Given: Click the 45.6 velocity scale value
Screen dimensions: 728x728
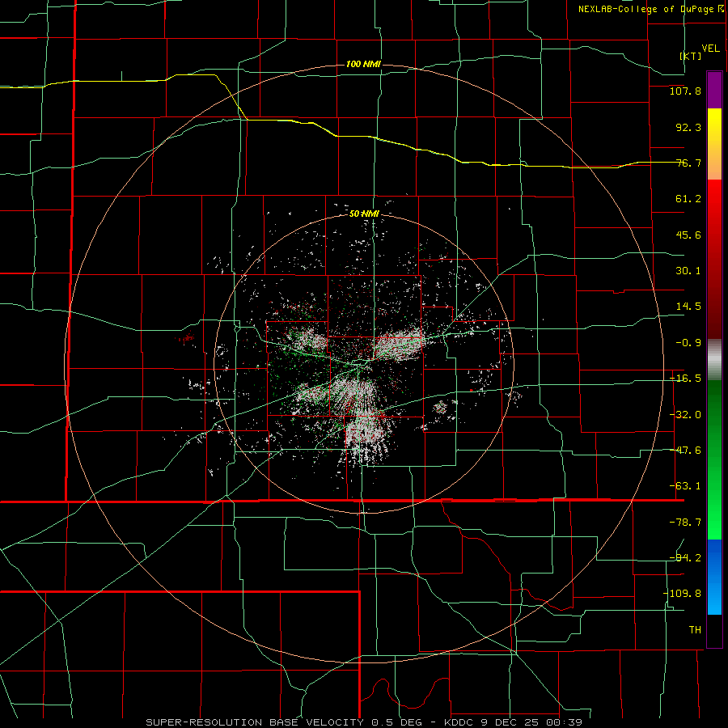Looking at the screenshot, I should (688, 235).
